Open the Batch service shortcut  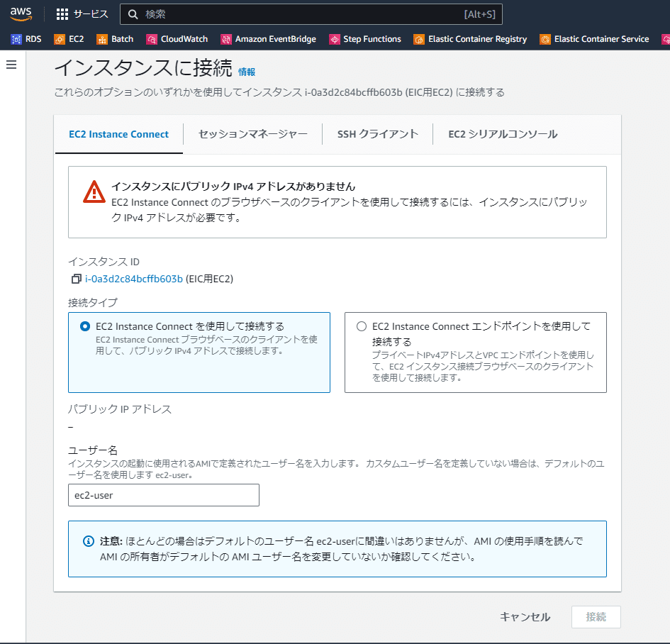tap(115, 39)
